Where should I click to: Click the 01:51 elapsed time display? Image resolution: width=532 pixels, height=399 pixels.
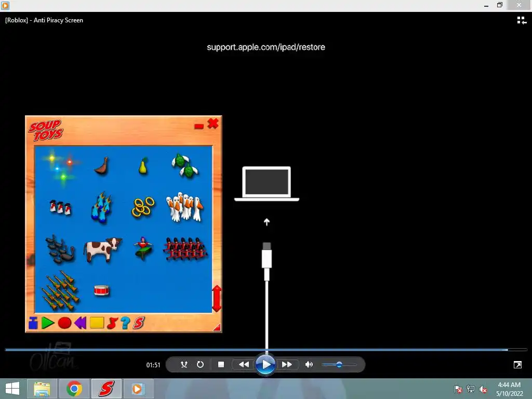[153, 365]
